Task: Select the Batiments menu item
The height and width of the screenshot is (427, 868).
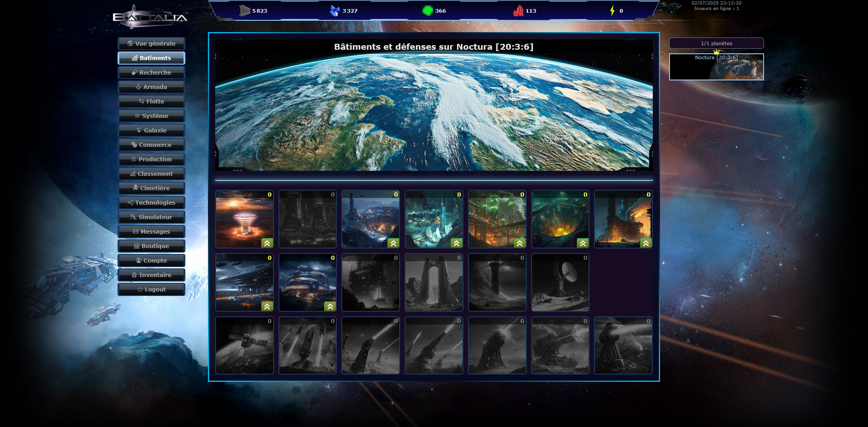Action: pos(151,58)
